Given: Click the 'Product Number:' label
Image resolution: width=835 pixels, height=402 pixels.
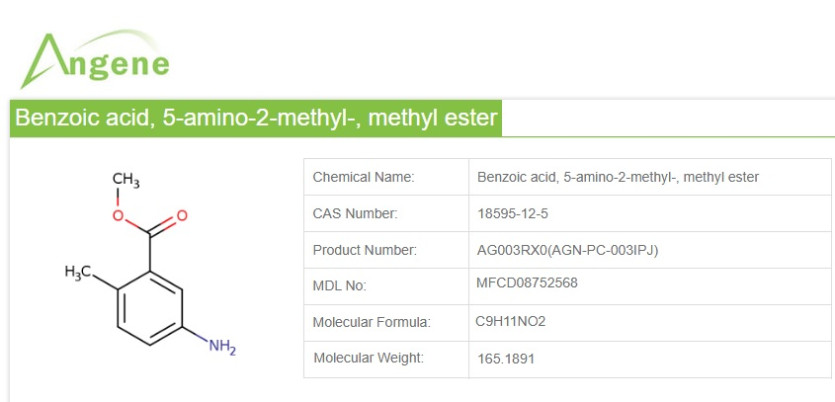Looking at the screenshot, I should tap(365, 250).
